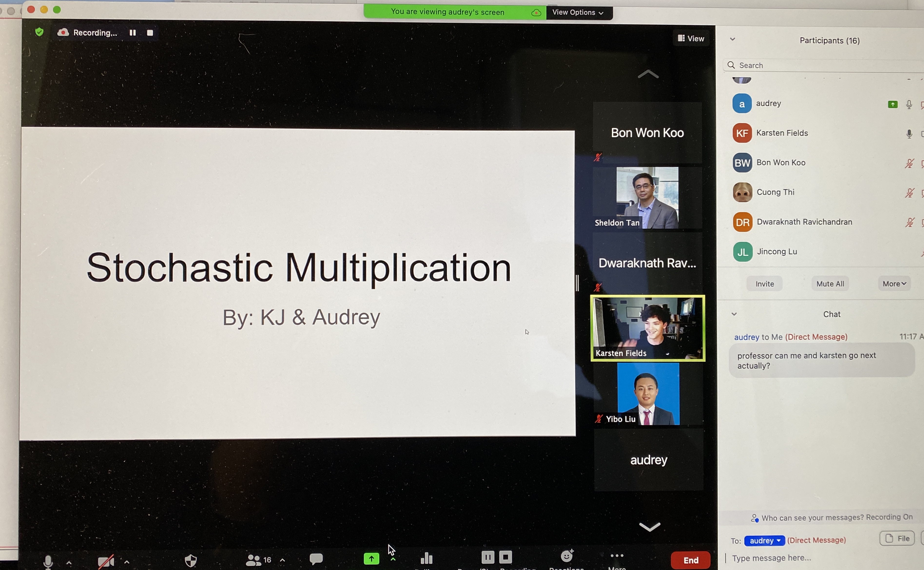The image size is (924, 570).
Task: Expand the More dropdown in participants panel
Action: click(x=894, y=283)
